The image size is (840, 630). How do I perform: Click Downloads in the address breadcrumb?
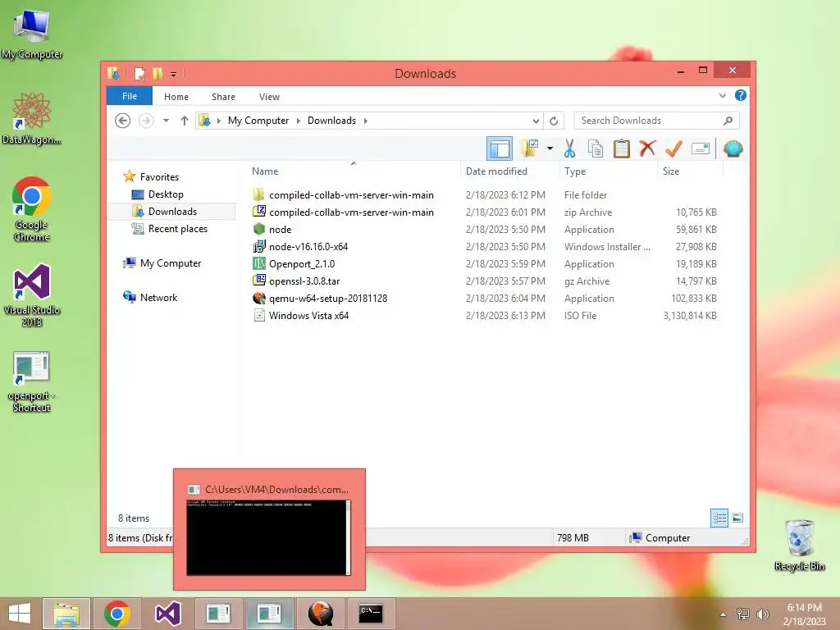pyautogui.click(x=331, y=121)
